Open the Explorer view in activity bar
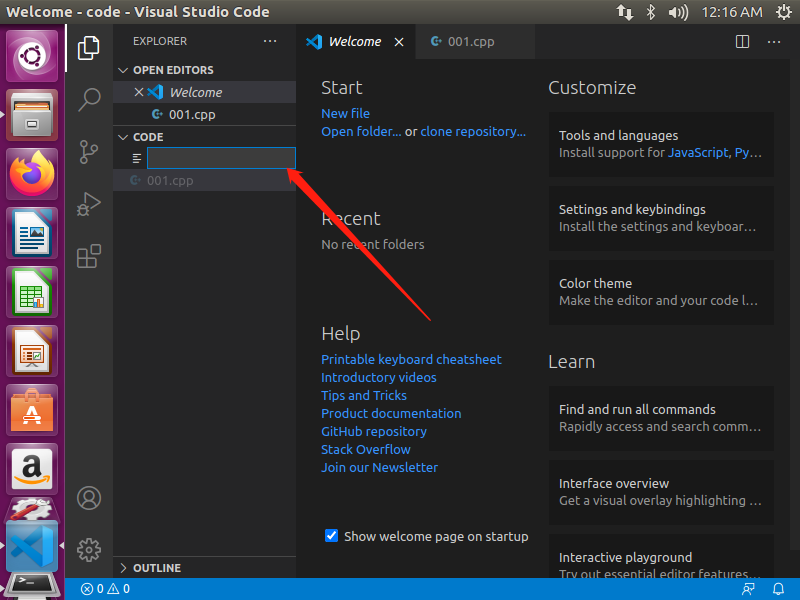 (89, 47)
